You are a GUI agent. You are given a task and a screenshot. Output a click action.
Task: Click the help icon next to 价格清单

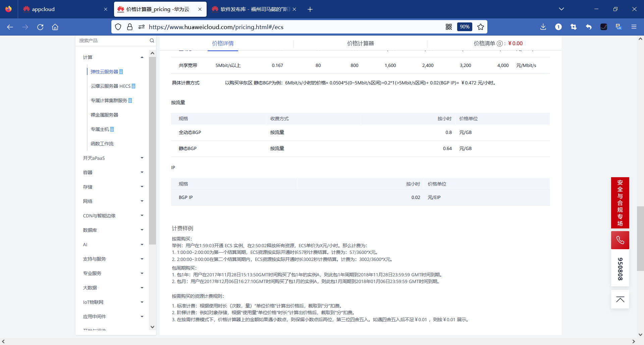(500, 44)
